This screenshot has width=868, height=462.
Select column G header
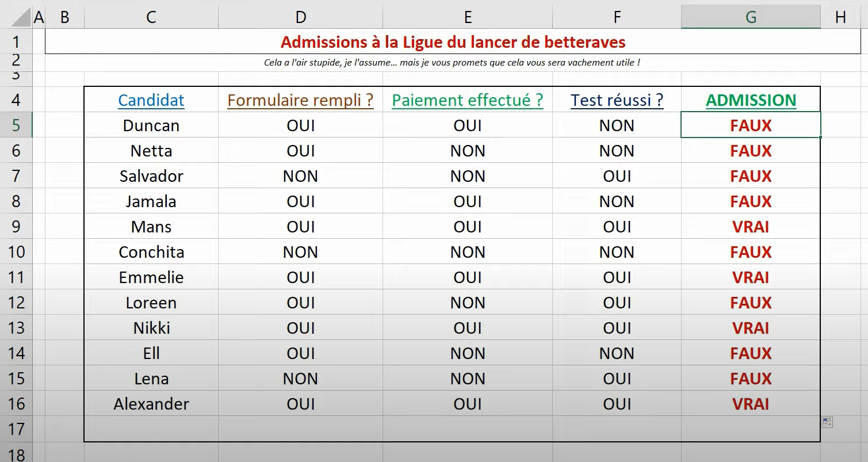tap(751, 17)
